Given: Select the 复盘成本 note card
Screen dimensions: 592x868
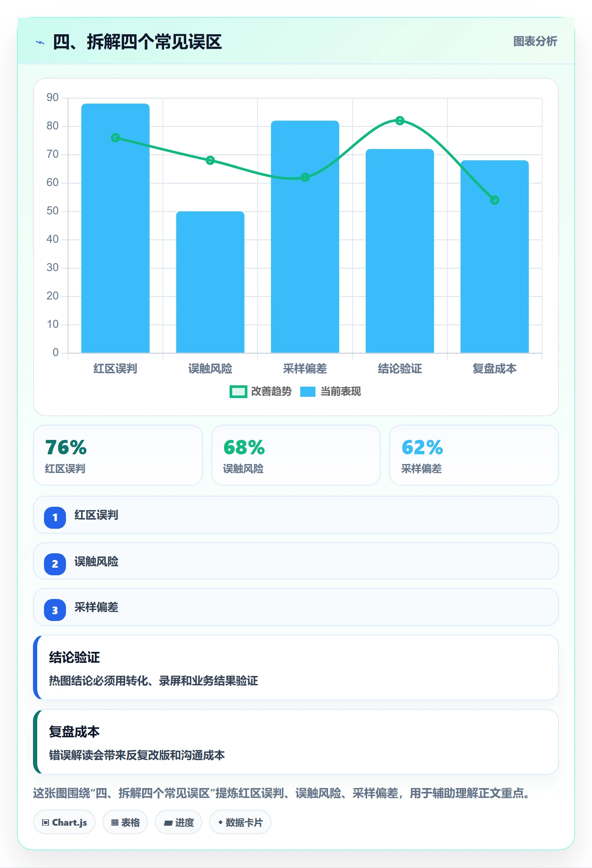Looking at the screenshot, I should (296, 742).
